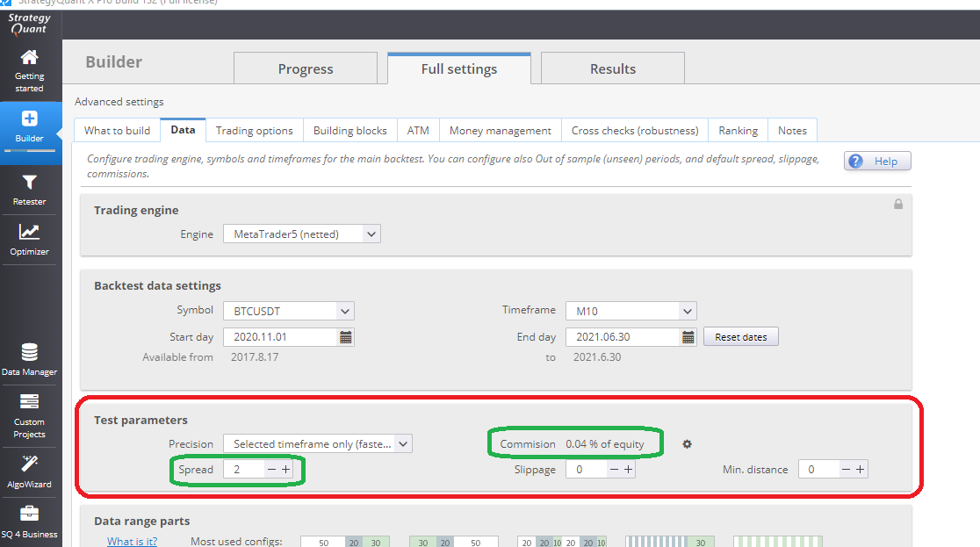The width and height of the screenshot is (980, 547).
Task: Select the Builder sidebar icon
Action: (29, 119)
